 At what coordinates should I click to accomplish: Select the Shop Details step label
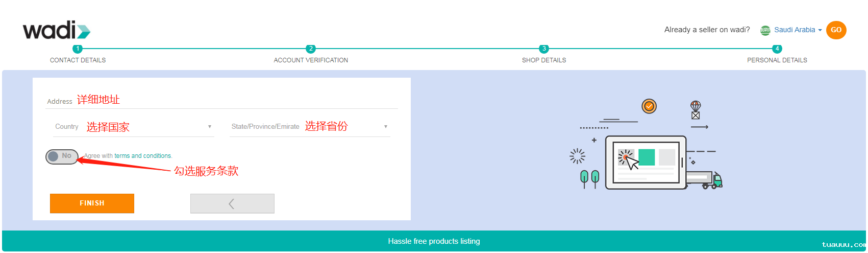point(544,60)
